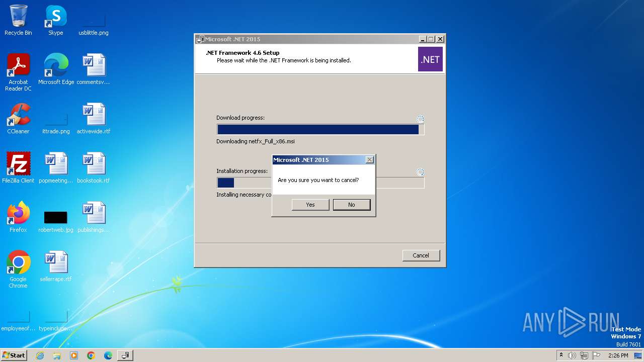Open Acrobat Reader DC shortcut

(x=18, y=72)
